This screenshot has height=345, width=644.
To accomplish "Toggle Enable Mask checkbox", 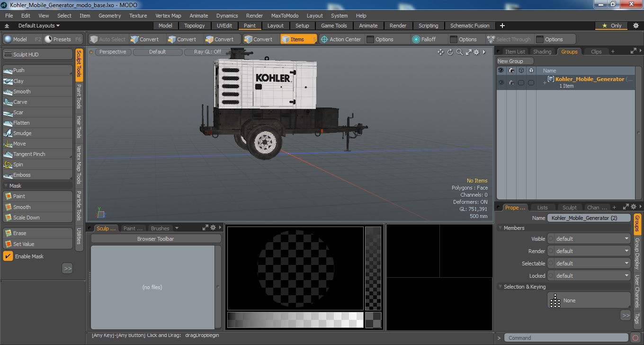I will pos(8,256).
